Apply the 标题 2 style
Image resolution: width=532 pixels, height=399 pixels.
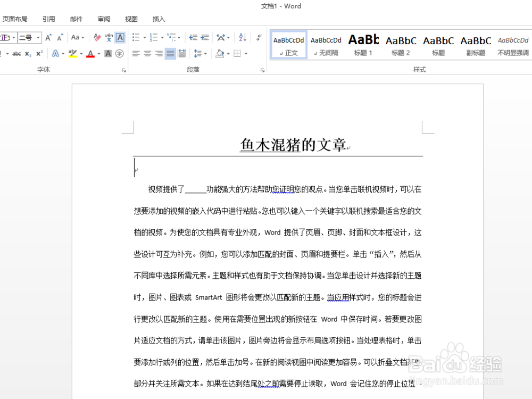[x=401, y=45]
